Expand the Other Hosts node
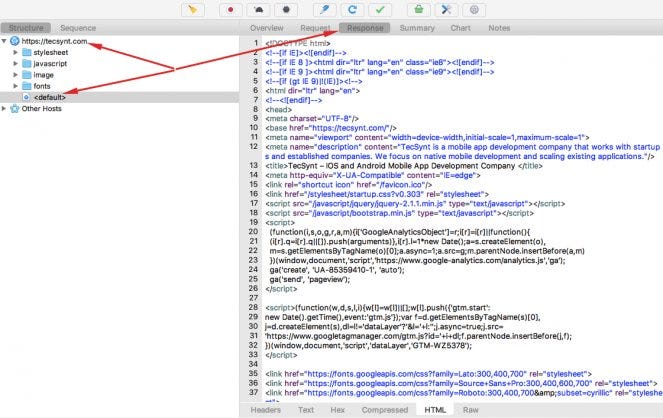 point(4,108)
